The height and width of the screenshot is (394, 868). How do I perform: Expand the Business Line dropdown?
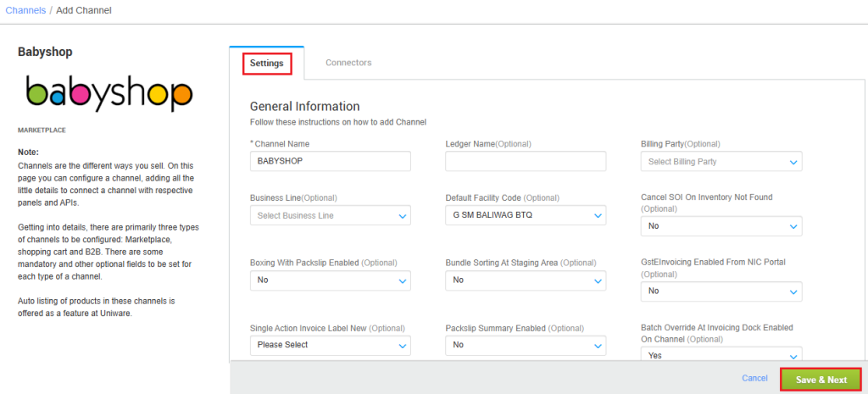(331, 215)
